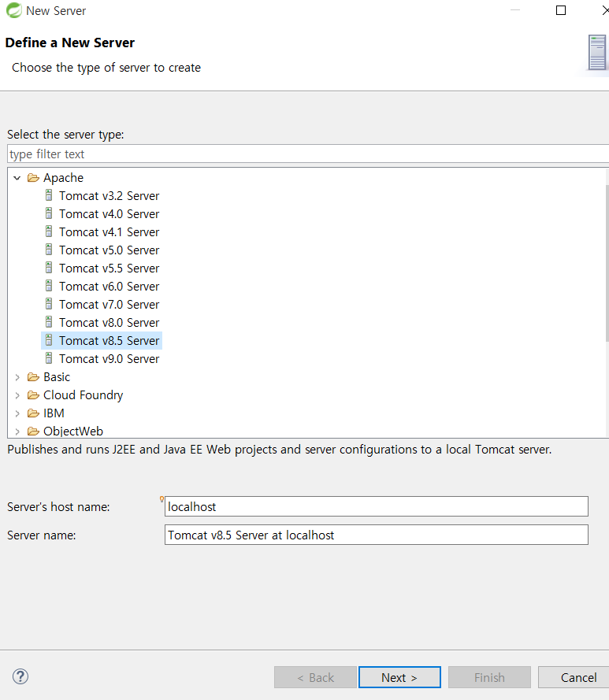Select Tomcat v7.0 Server
609x700 pixels.
click(109, 305)
